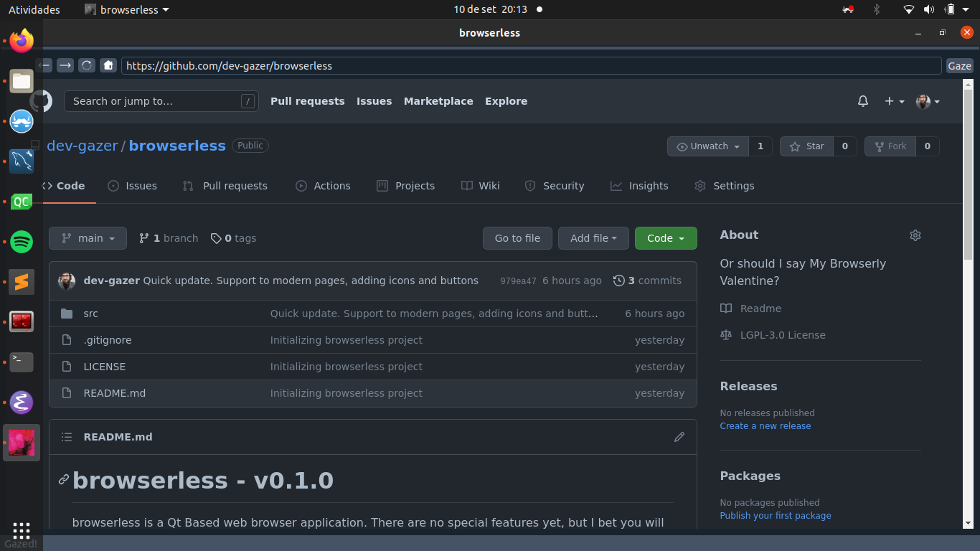Switch to the Security tab
The width and height of the screenshot is (980, 551).
click(x=554, y=186)
